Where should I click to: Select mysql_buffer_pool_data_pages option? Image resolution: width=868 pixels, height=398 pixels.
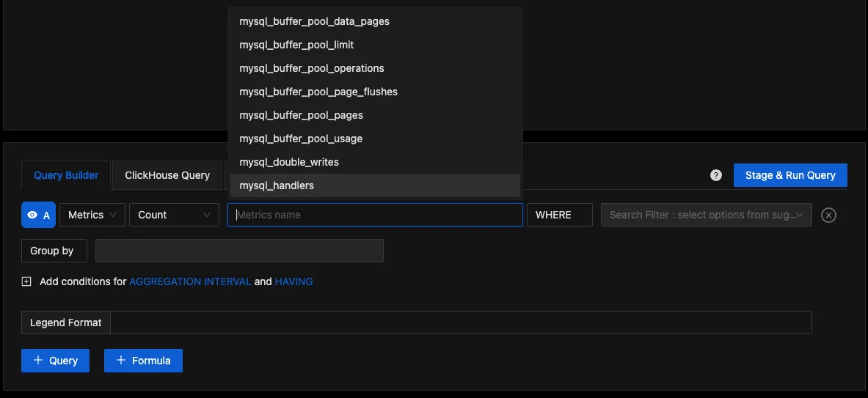click(375, 21)
